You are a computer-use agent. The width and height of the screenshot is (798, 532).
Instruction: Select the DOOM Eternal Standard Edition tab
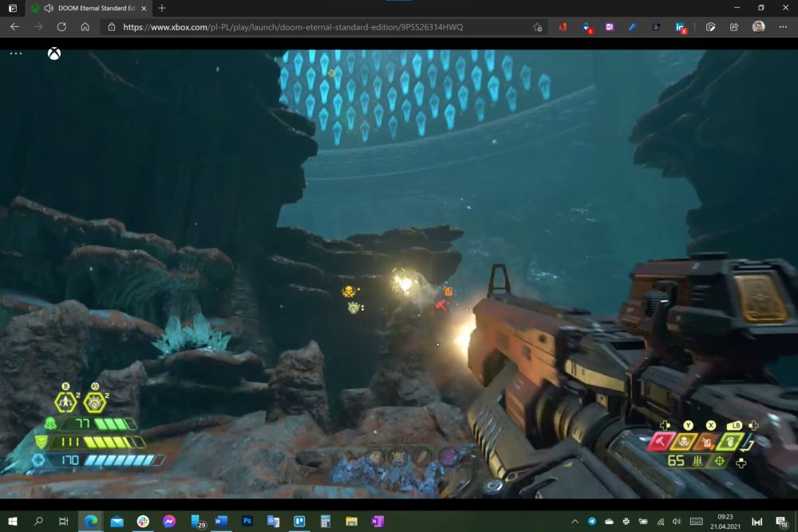point(89,8)
